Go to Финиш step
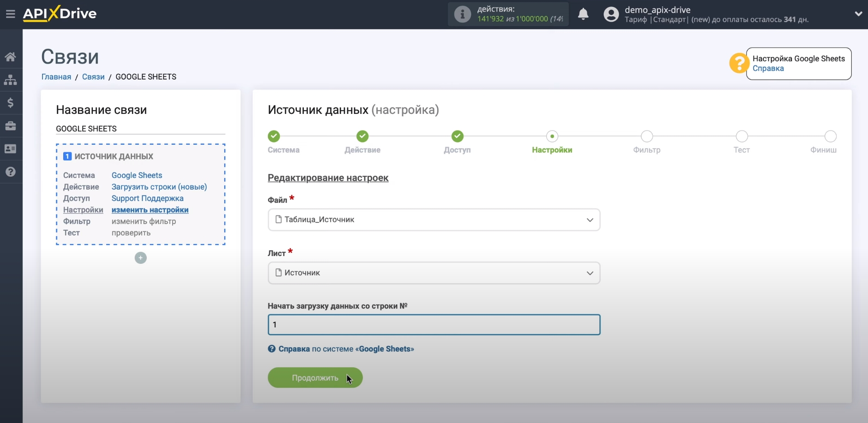868x423 pixels. [x=831, y=136]
